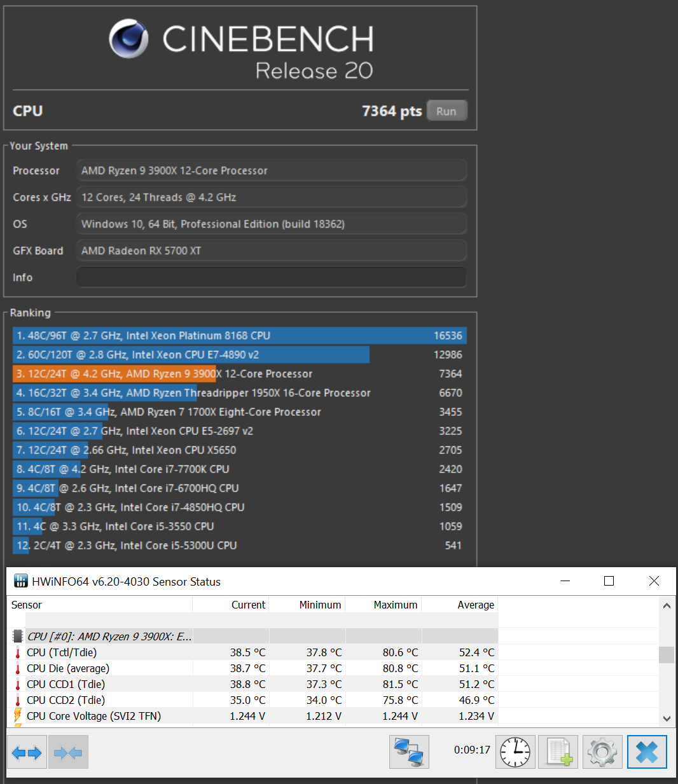This screenshot has height=784, width=678.
Task: Click HWiNFO64 title bar app icon
Action: 21,581
